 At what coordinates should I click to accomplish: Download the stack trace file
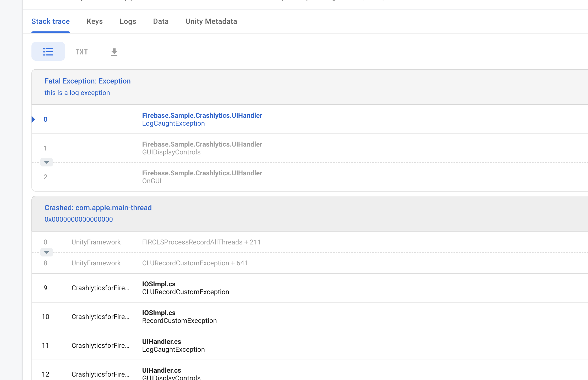click(114, 52)
